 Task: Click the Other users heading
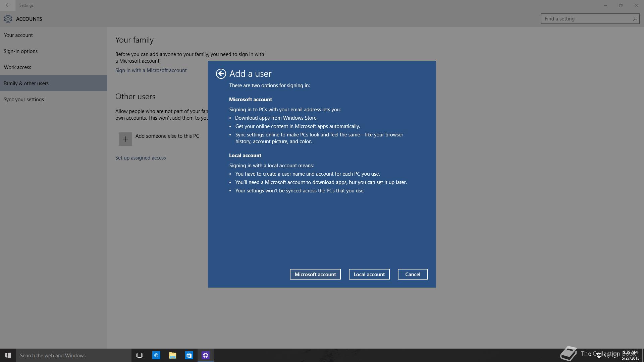tap(135, 97)
